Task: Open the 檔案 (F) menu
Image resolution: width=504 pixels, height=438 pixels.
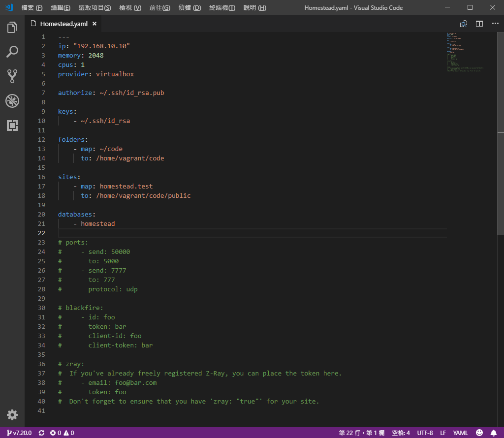Action: pos(32,8)
